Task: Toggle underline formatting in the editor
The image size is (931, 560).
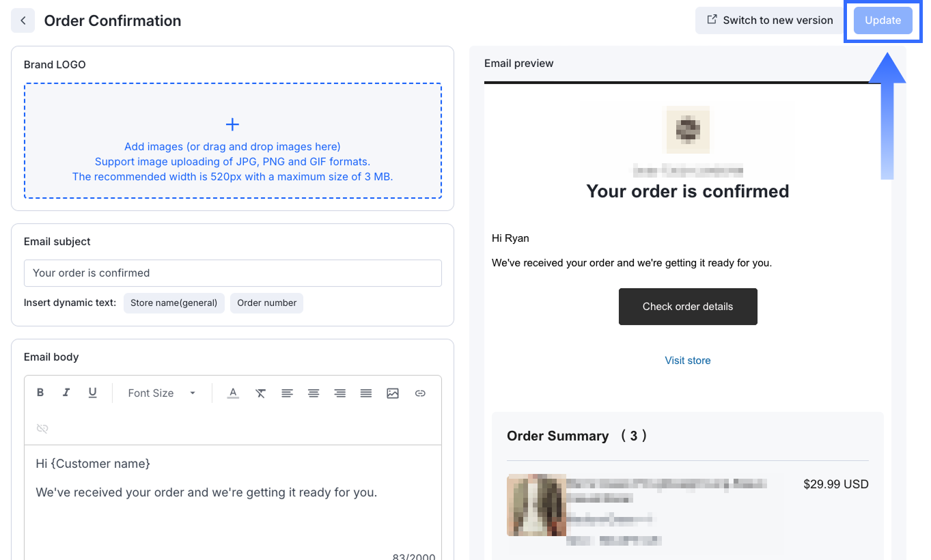Action: point(93,393)
